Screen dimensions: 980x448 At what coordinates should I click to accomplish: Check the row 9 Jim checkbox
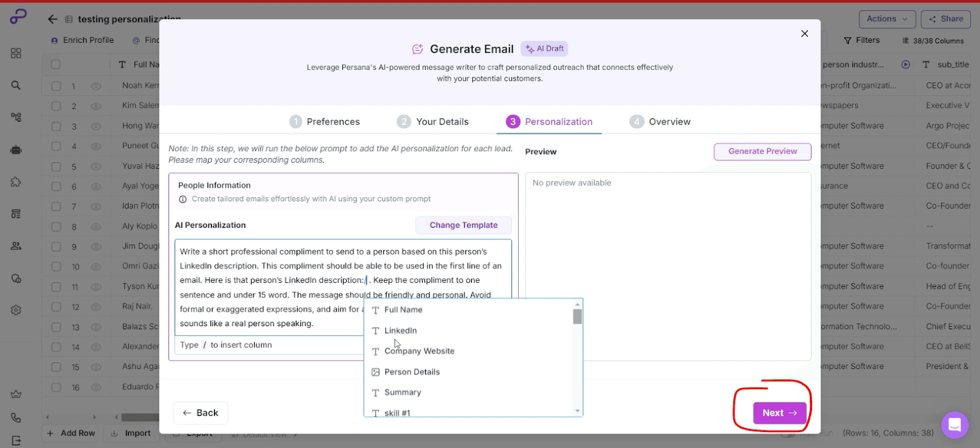pos(56,247)
